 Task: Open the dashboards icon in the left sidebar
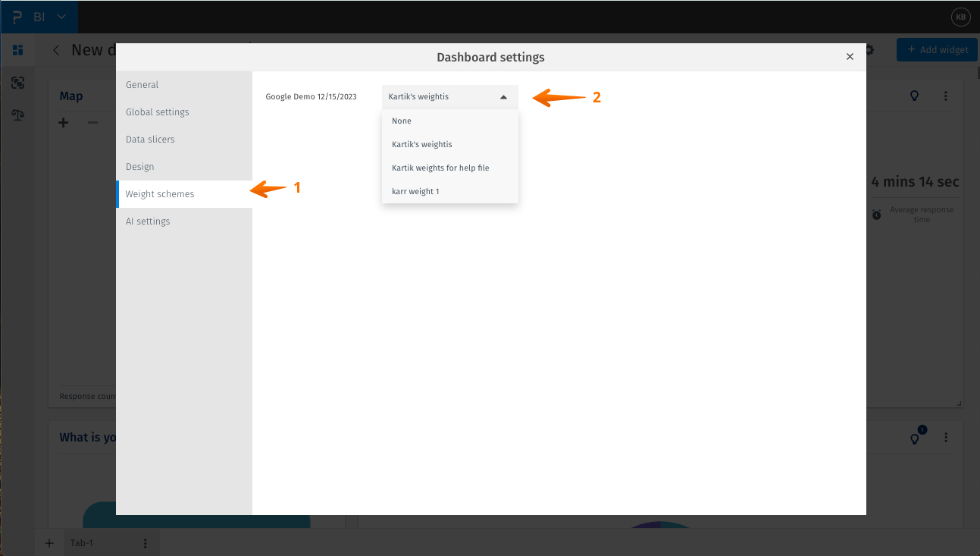point(17,50)
